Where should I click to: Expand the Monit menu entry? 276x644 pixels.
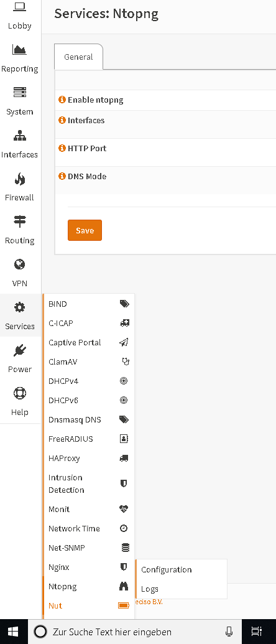[89, 509]
